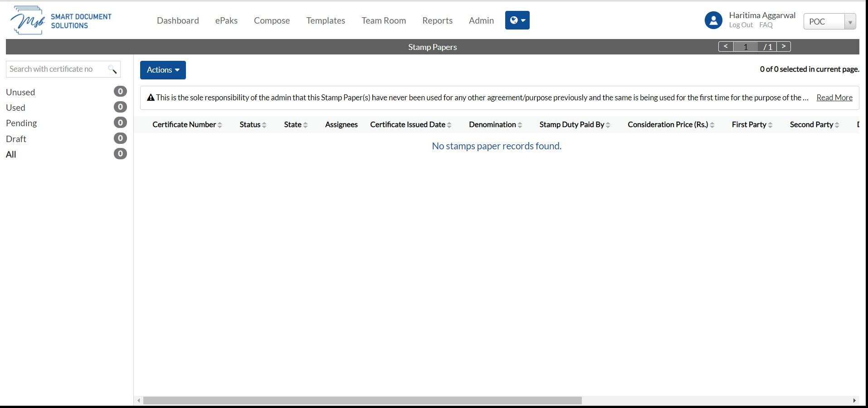This screenshot has height=408, width=868.
Task: Sort by State column
Action: pos(296,125)
